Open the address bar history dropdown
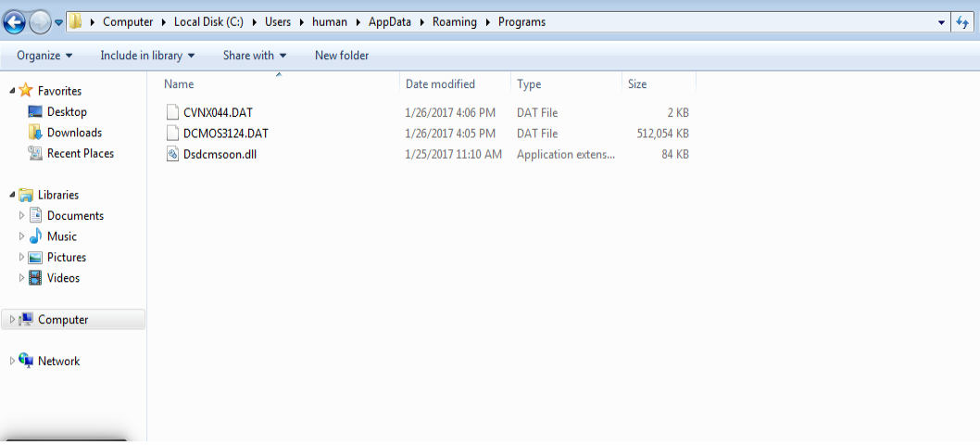980x445 pixels. pos(942,22)
